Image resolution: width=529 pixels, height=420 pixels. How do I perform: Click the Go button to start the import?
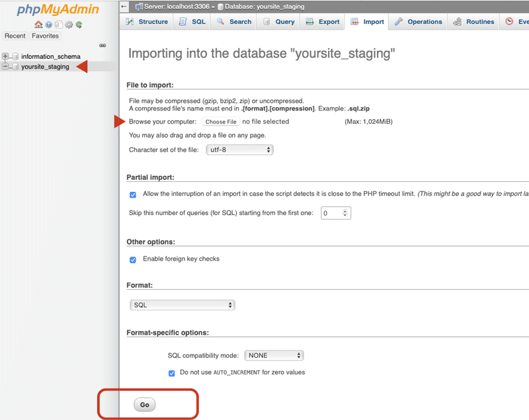pos(144,404)
